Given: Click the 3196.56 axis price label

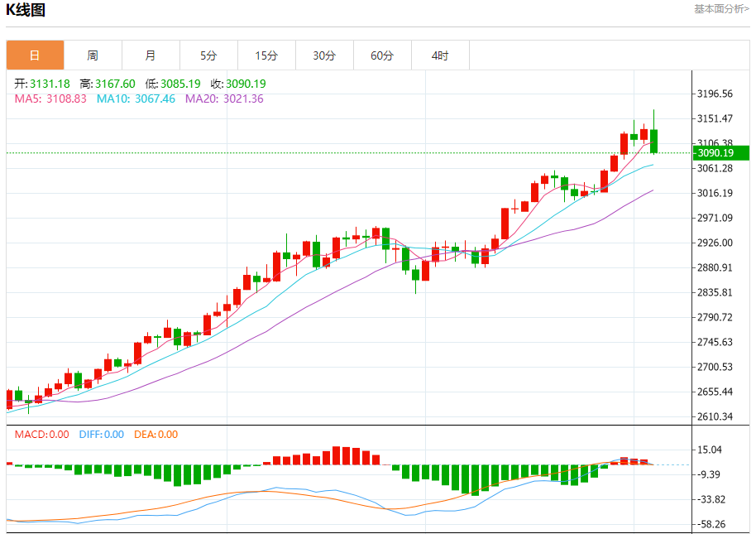Looking at the screenshot, I should (715, 94).
